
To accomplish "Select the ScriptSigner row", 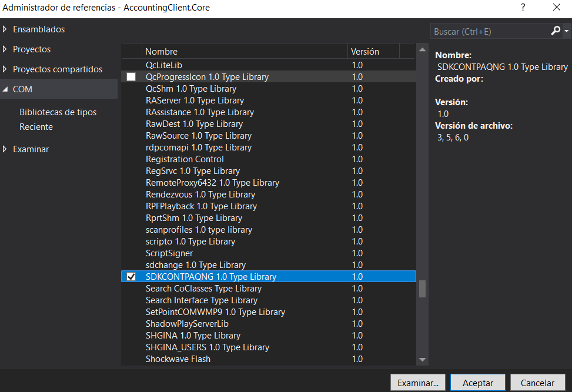I will (269, 253).
